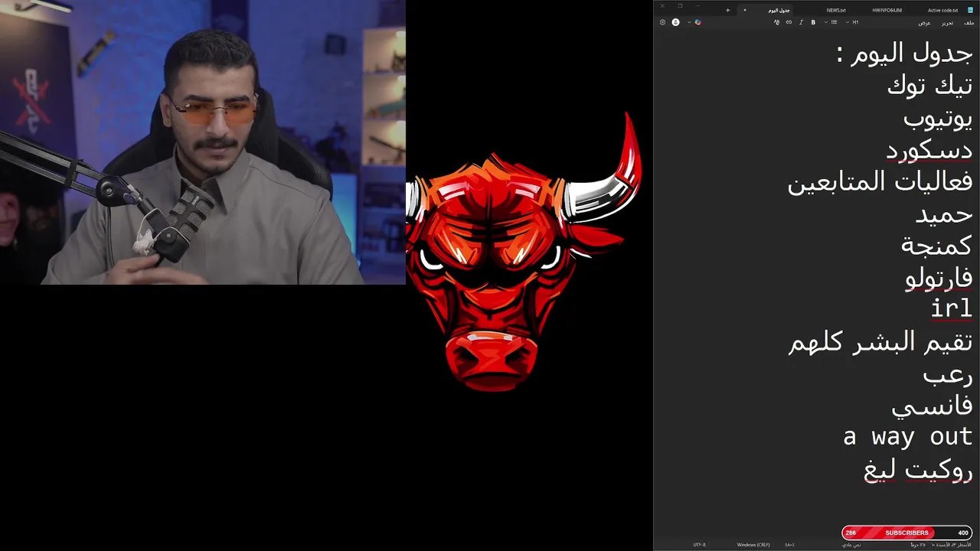Click the line تقيم البشر كلهم
This screenshot has width=980, height=551.
click(x=880, y=341)
